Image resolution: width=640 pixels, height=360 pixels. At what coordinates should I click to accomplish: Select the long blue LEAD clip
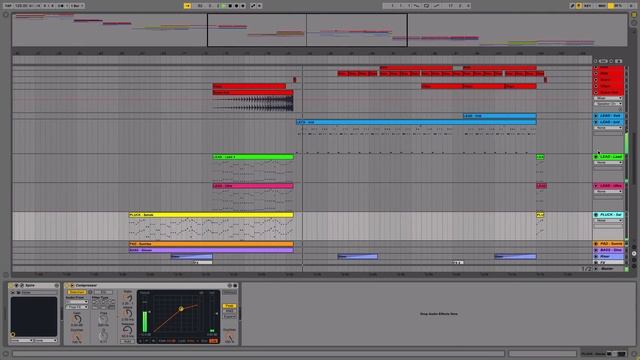click(x=416, y=122)
